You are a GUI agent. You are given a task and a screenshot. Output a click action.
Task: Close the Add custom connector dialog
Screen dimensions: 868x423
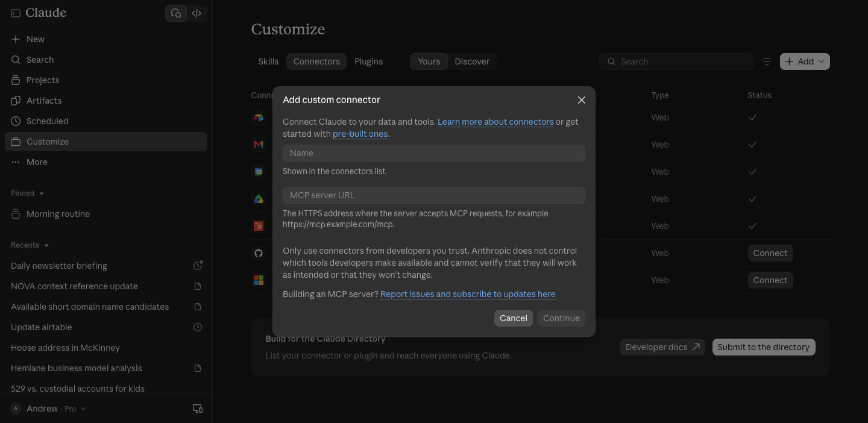582,100
